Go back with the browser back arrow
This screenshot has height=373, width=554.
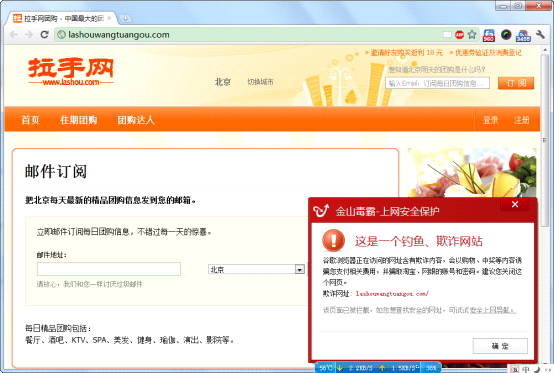tap(14, 35)
